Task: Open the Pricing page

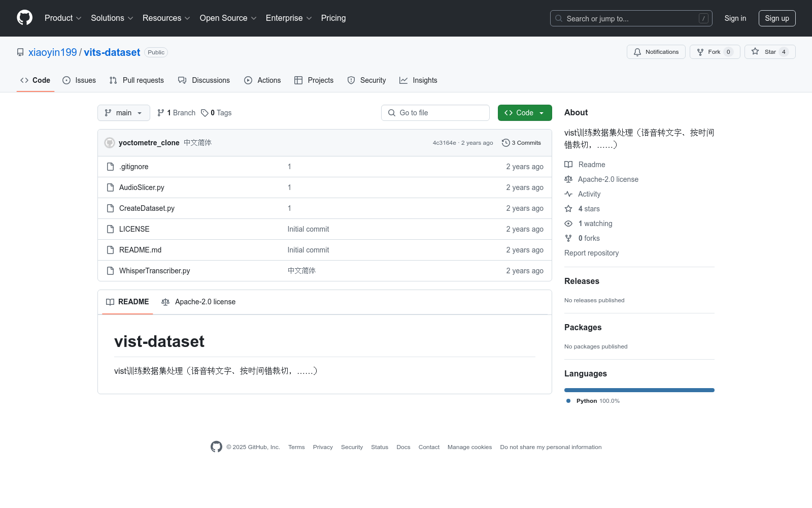Action: [333, 18]
